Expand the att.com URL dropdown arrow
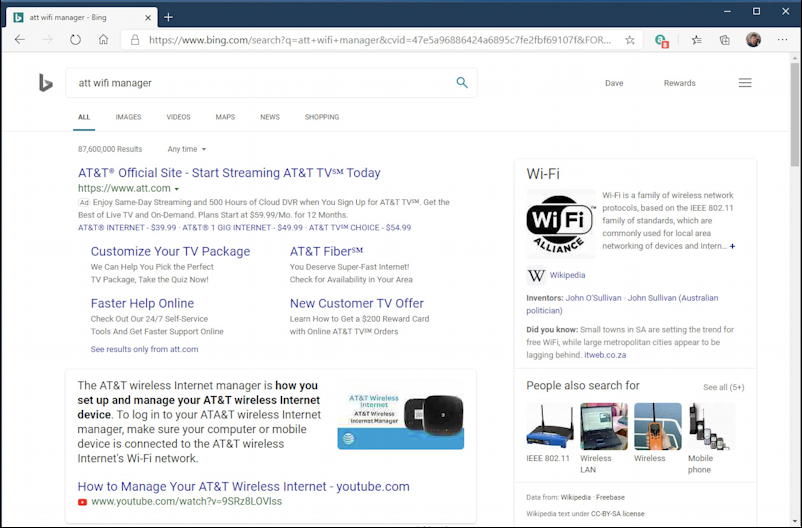Viewport: 802px width, 528px height. (x=177, y=189)
